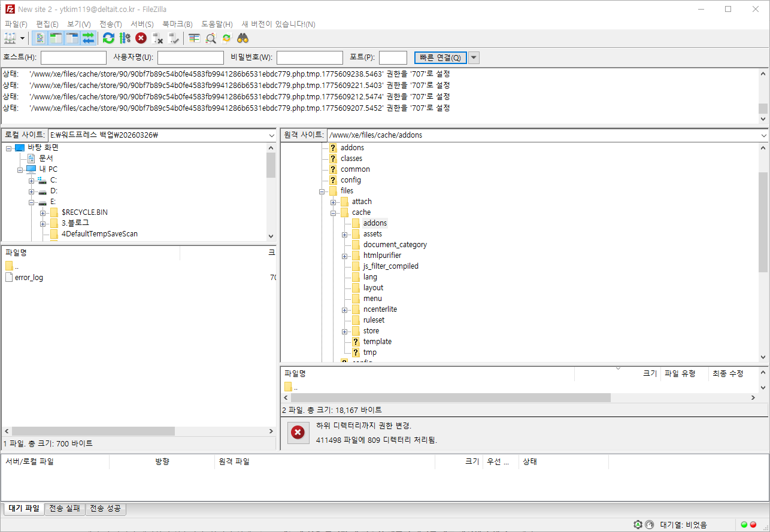Viewport: 770px width, 532px height.
Task: Toggle the transfer queue display
Action: 89,38
